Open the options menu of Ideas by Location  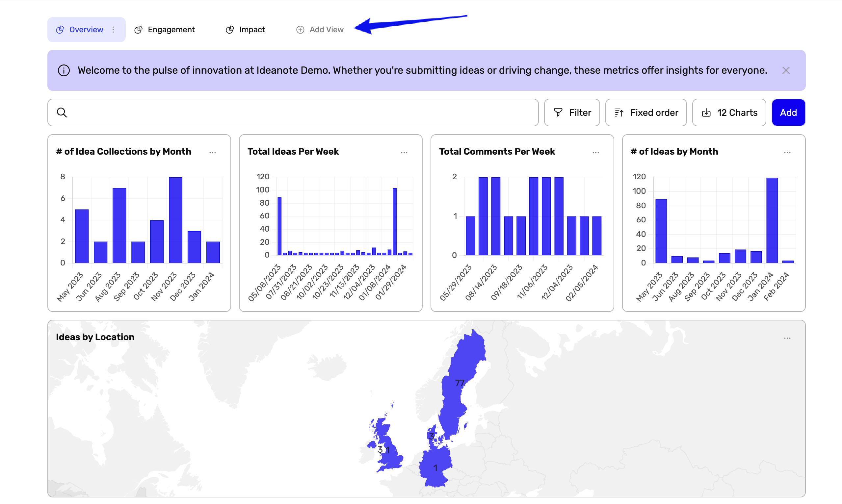click(x=788, y=338)
